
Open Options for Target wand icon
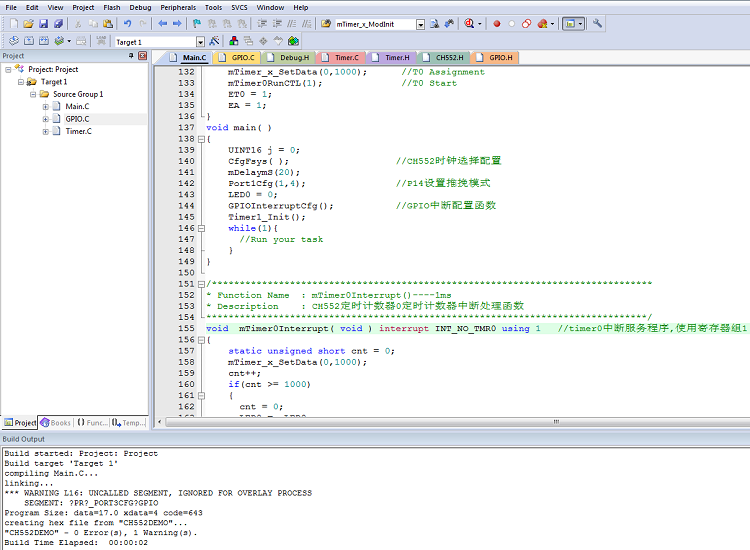pos(214,41)
